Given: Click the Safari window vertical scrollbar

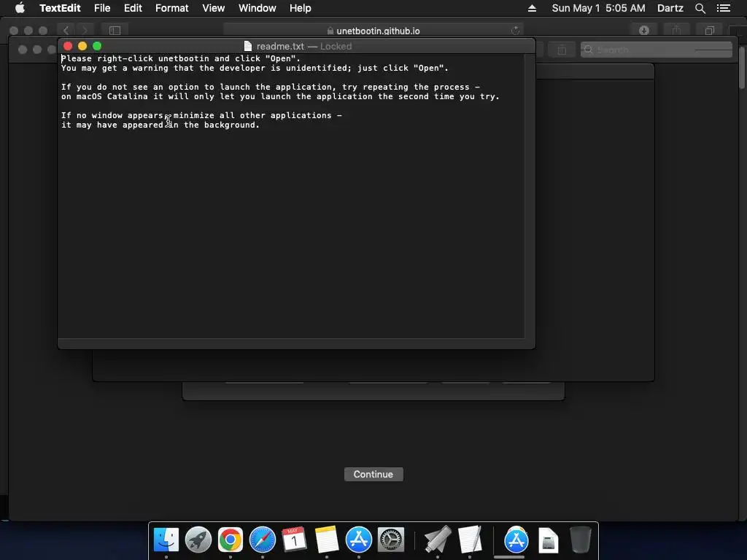Looking at the screenshot, I should tap(742, 66).
